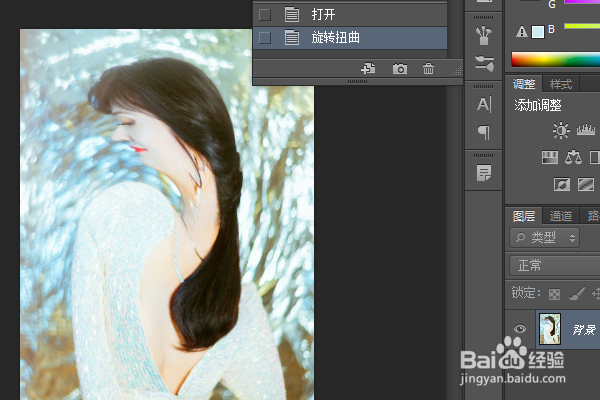Lock image pixels brush icon

coord(577,294)
